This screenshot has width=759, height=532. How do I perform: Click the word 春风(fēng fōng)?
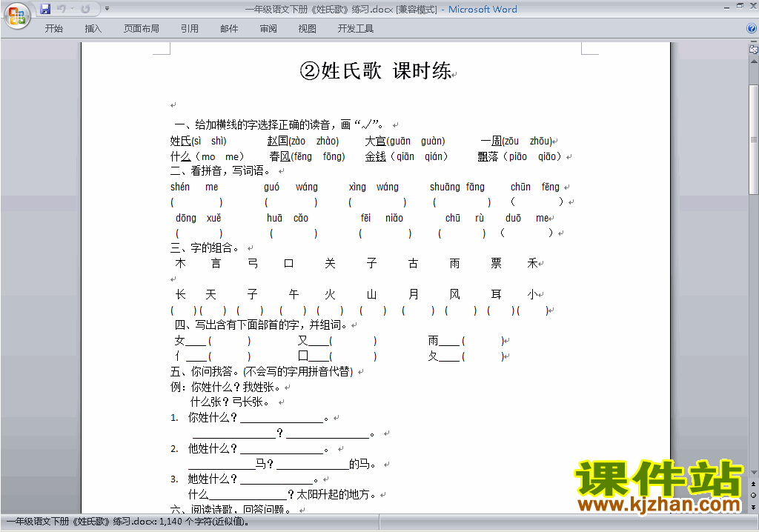(307, 157)
